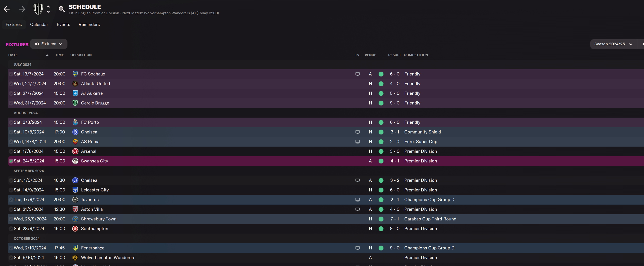This screenshot has width=644, height=266.
Task: Click the Fenerbahçe club crest
Action: (x=75, y=248)
